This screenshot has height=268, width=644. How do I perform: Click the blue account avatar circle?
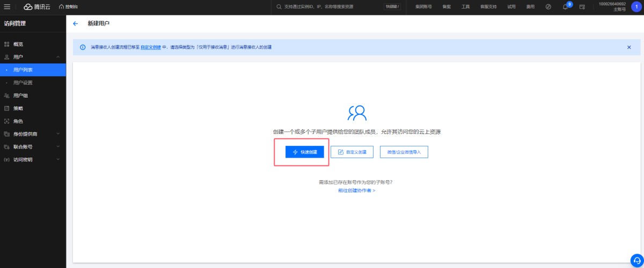(636, 7)
